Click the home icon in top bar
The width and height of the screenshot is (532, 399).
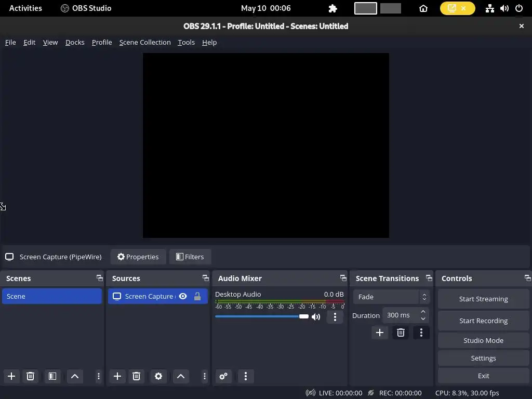tap(423, 8)
